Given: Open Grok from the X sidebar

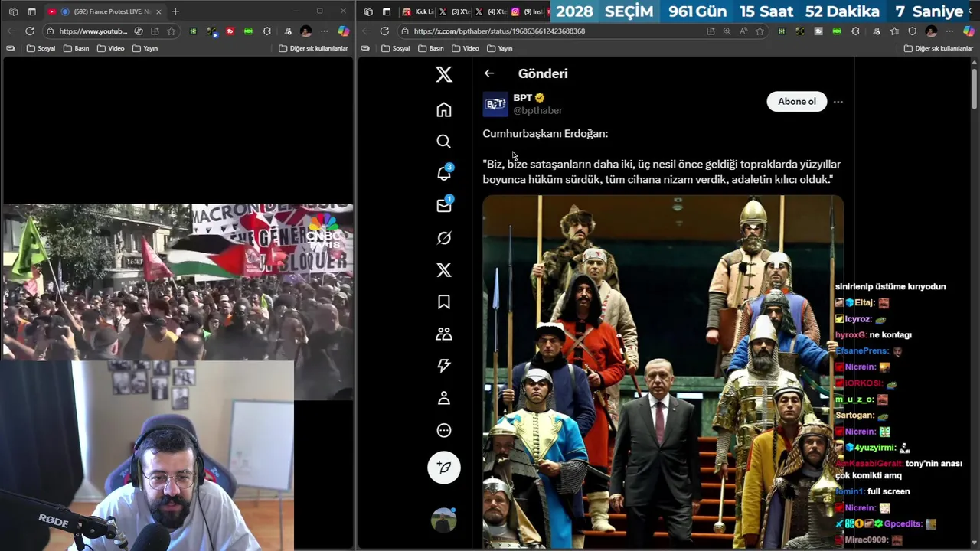Looking at the screenshot, I should click(x=444, y=238).
